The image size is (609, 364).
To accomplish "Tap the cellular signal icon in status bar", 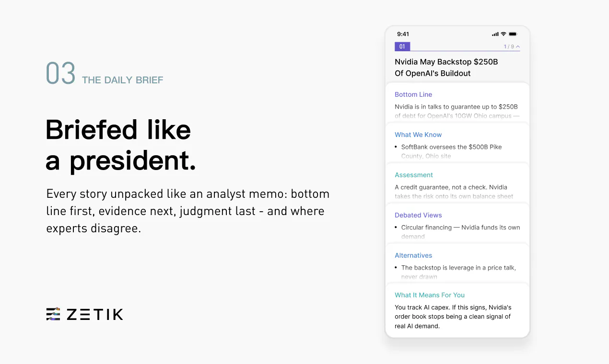I will click(495, 34).
